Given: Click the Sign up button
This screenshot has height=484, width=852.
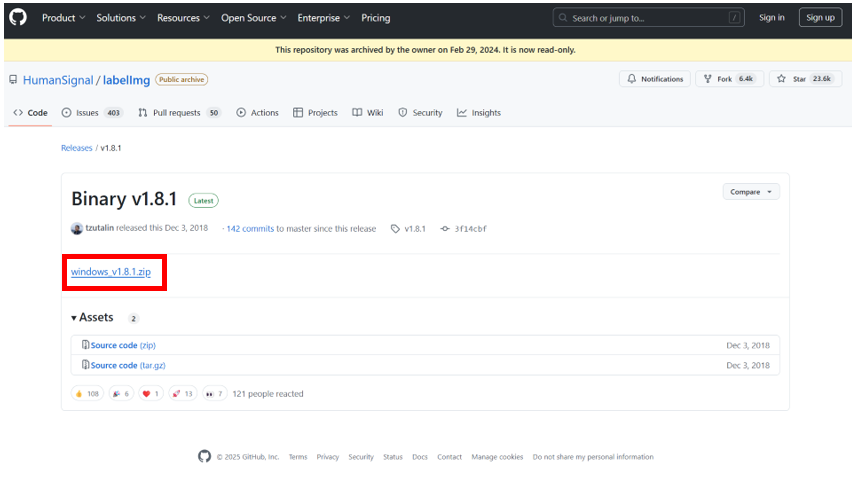Looking at the screenshot, I should pos(820,17).
